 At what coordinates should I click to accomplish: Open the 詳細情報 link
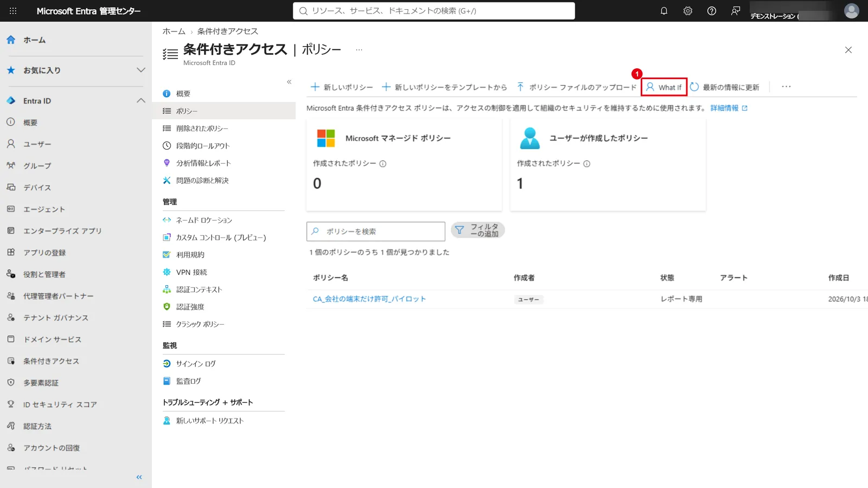coord(729,108)
